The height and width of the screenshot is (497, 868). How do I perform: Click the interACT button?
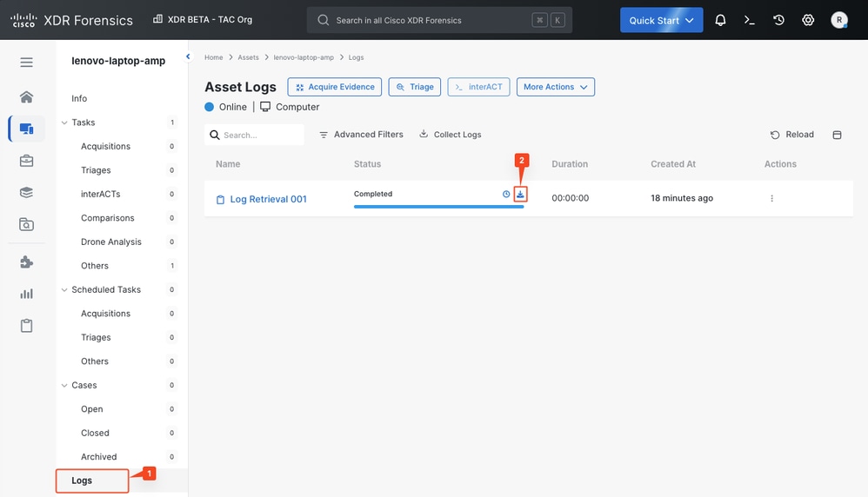point(478,87)
